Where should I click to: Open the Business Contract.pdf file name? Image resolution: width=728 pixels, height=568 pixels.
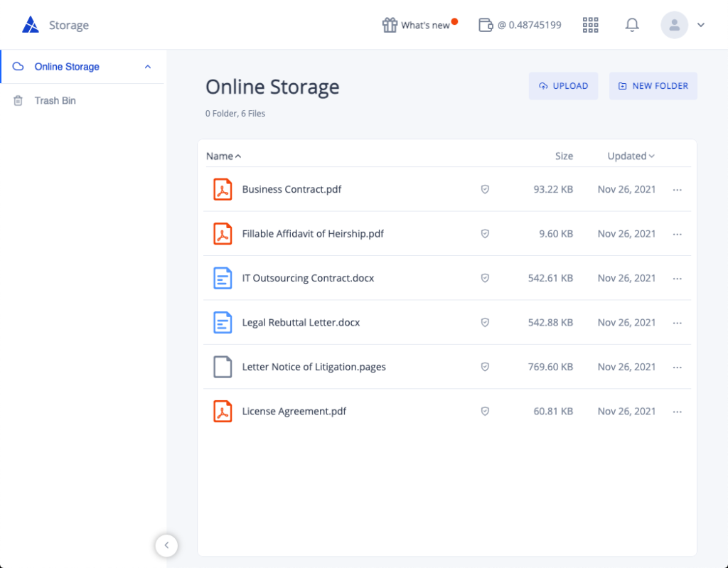291,190
